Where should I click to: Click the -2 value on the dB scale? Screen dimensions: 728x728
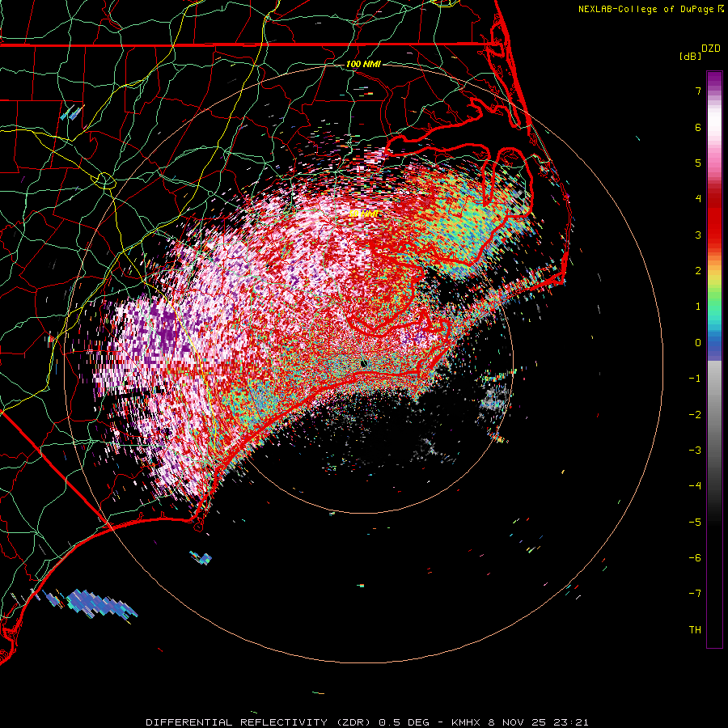(x=695, y=415)
